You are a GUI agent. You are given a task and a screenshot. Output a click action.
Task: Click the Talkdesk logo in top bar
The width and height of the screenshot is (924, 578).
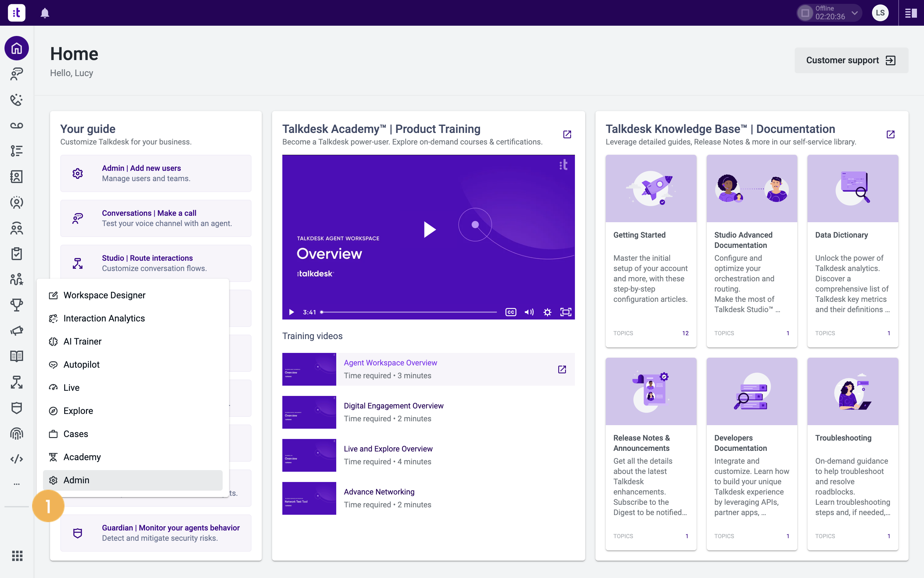coord(16,13)
